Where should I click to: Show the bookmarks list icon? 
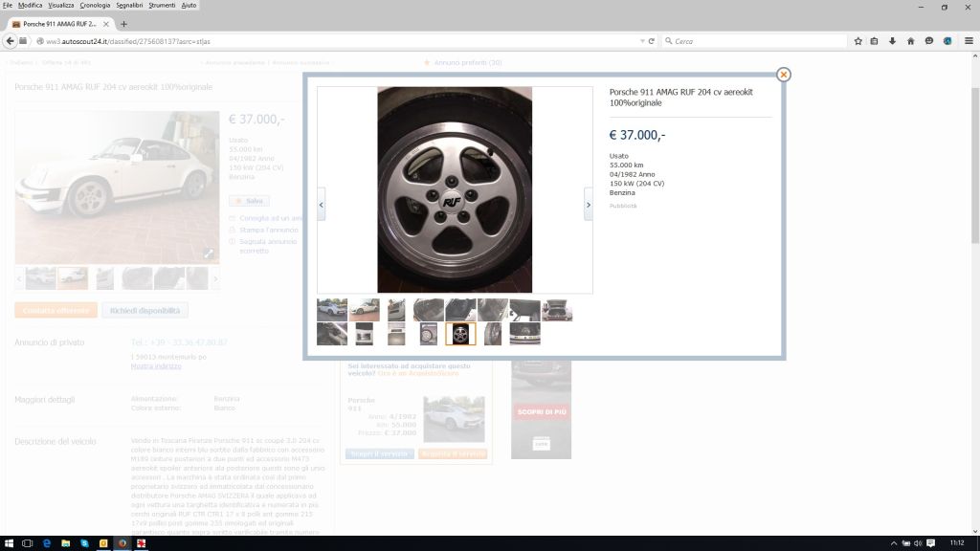tap(875, 41)
